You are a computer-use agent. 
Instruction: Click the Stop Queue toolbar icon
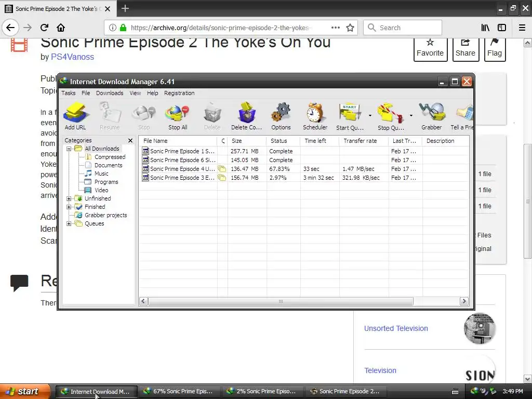[391, 116]
